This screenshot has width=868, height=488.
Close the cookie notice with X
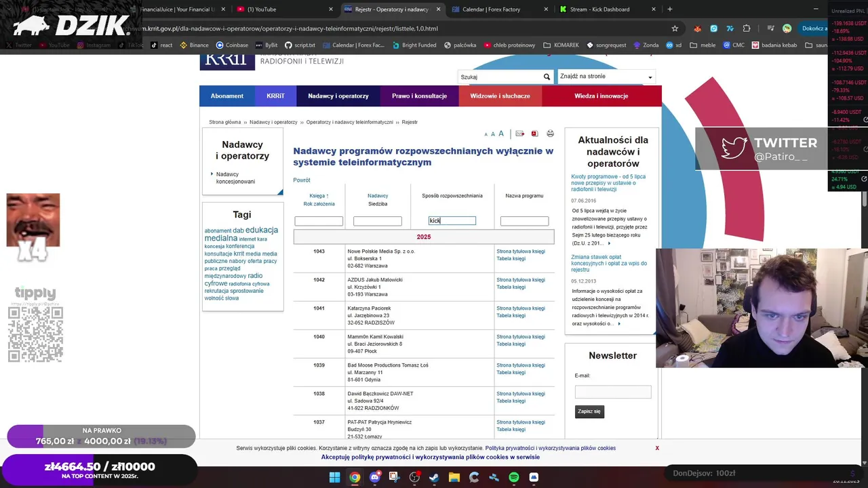(x=657, y=448)
